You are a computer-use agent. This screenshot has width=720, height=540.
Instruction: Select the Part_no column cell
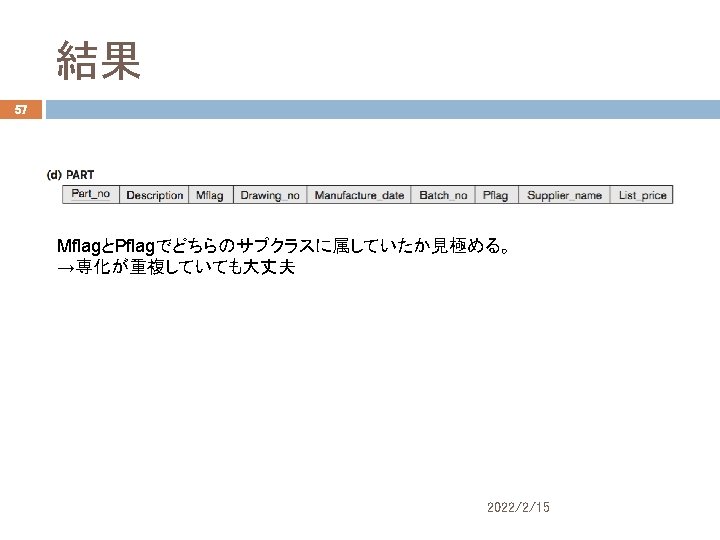[91, 194]
